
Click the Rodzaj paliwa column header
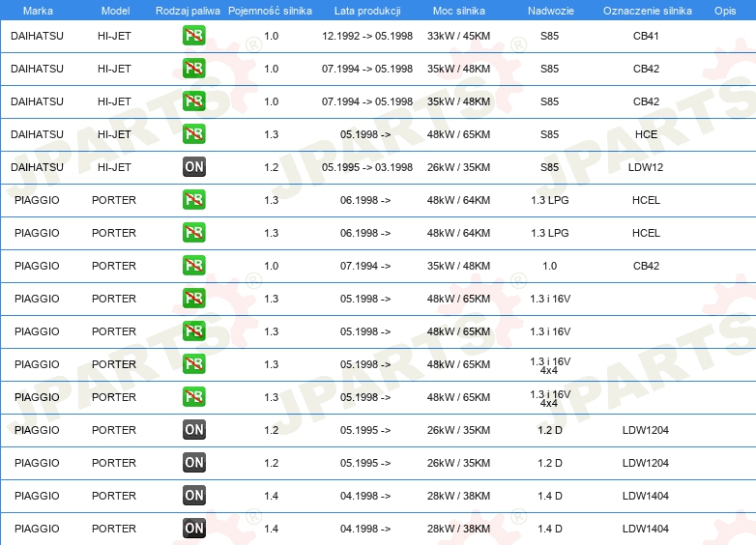pos(188,11)
